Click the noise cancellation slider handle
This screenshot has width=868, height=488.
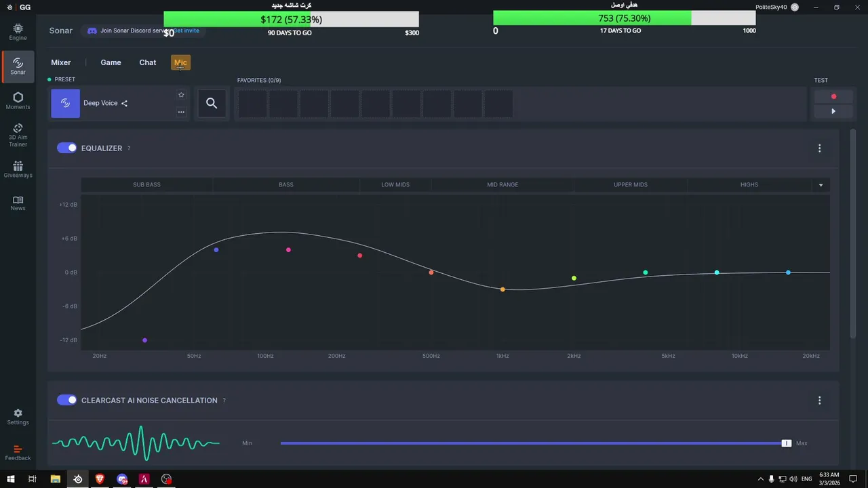[x=786, y=443]
